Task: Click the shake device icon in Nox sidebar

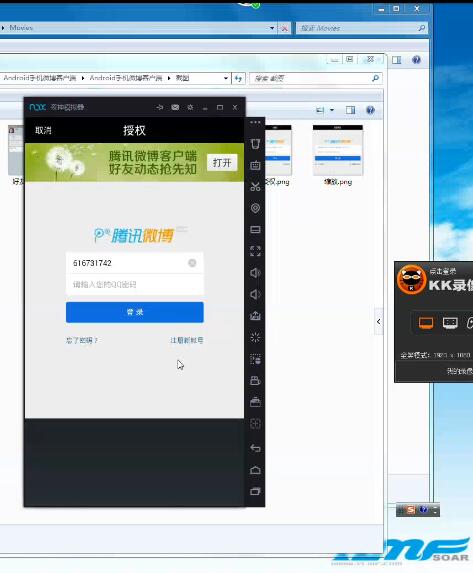Action: coord(256,144)
